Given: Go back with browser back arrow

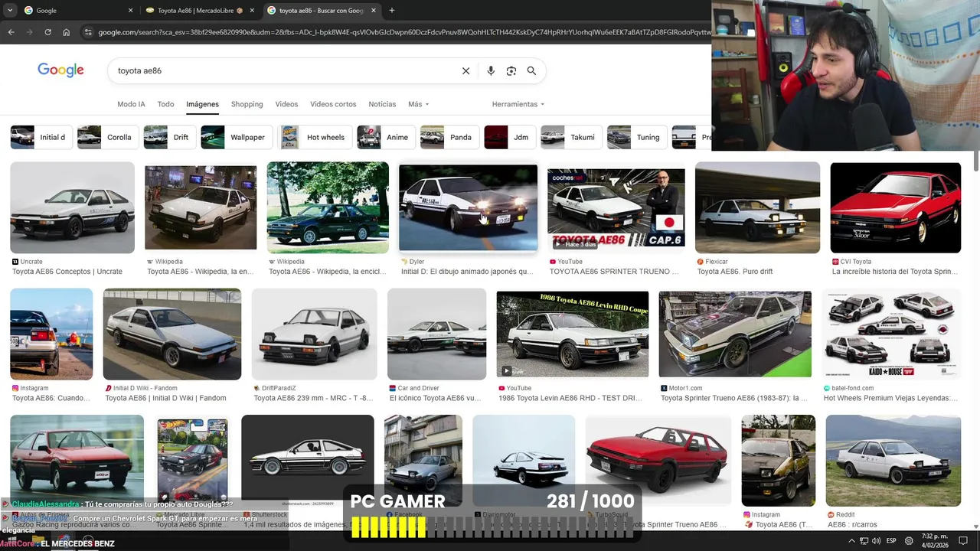Looking at the screenshot, I should tap(11, 32).
